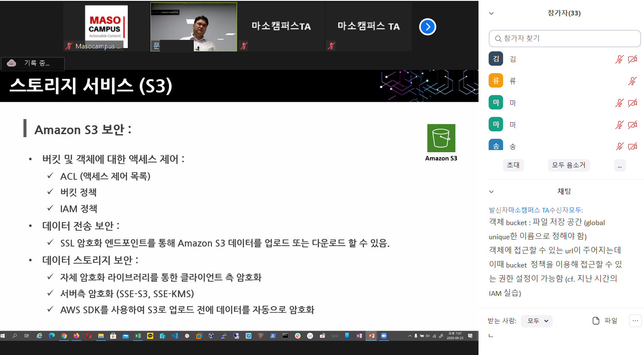Click the orange 류 participant avatar
The width and height of the screenshot is (644, 355).
click(x=496, y=81)
